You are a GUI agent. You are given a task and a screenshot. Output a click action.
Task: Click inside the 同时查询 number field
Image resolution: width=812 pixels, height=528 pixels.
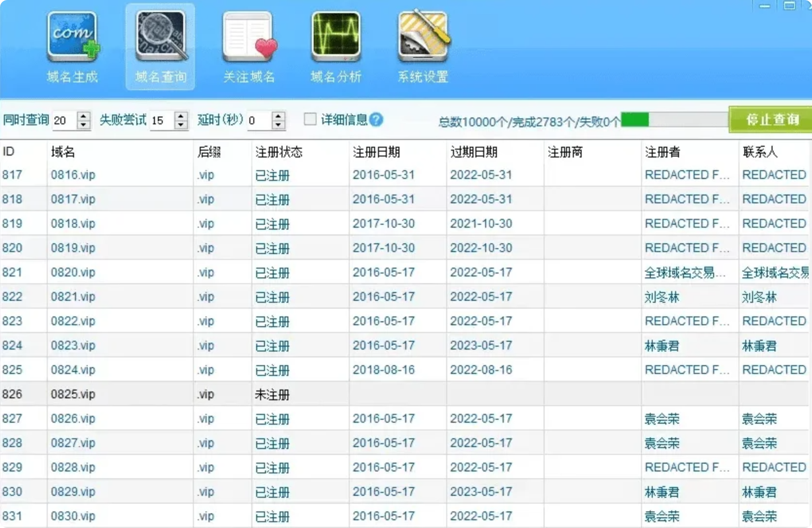[x=63, y=120]
